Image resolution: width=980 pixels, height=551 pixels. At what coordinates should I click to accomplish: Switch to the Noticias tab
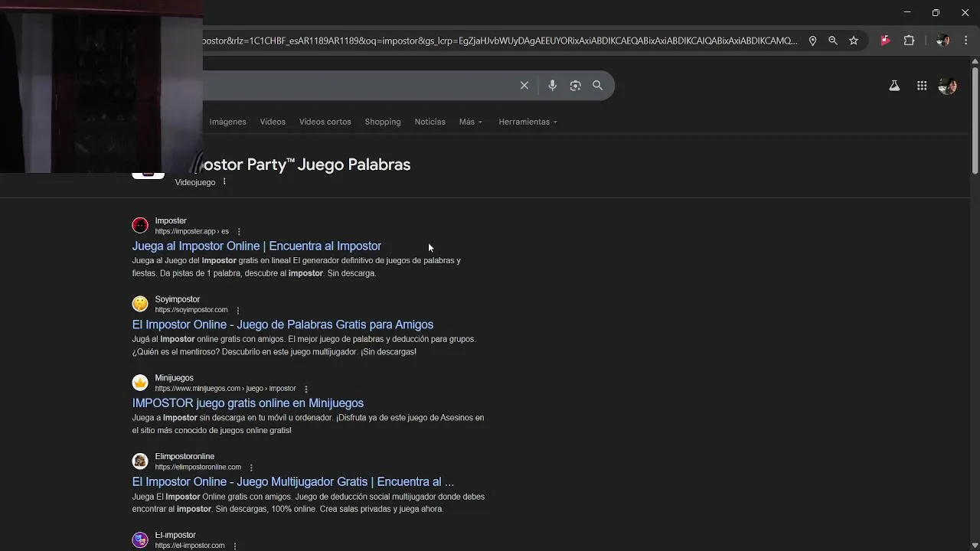coord(430,122)
